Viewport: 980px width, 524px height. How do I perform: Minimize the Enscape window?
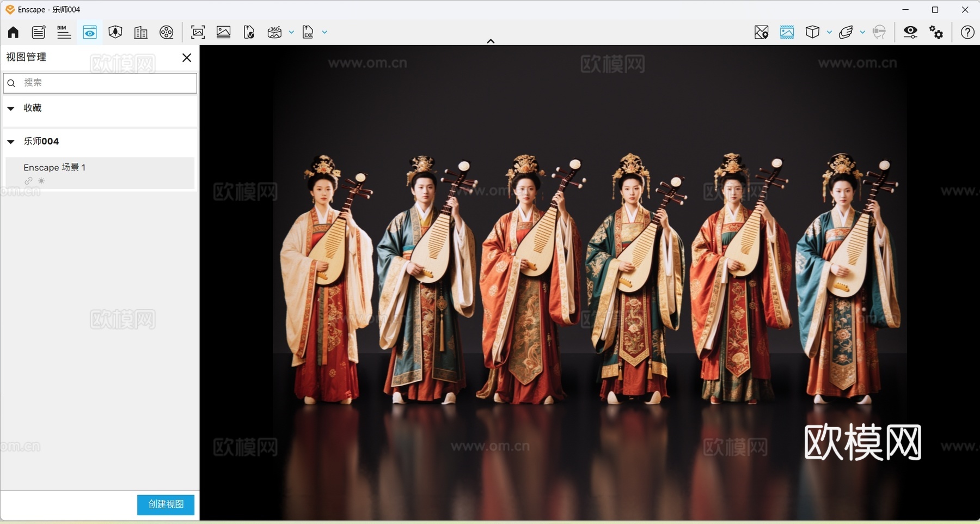pos(905,10)
